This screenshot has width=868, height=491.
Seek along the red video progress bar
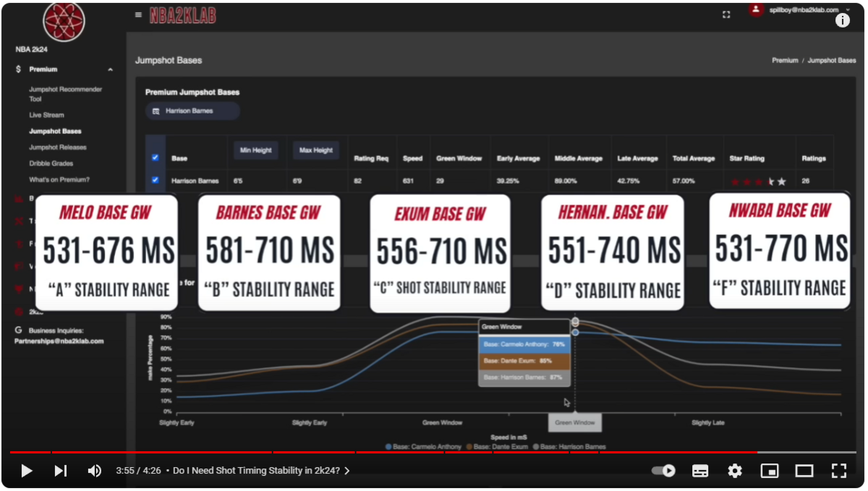433,453
